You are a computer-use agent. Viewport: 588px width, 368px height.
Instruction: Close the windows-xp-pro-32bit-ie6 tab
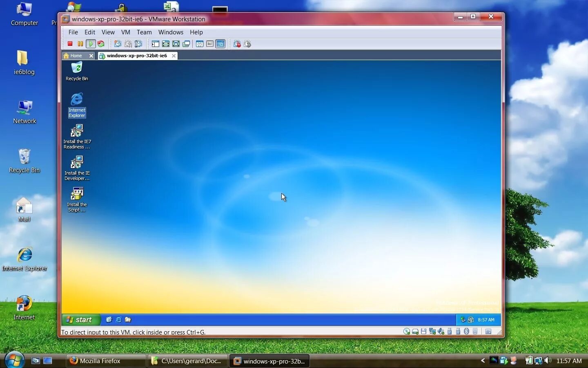[x=174, y=56]
